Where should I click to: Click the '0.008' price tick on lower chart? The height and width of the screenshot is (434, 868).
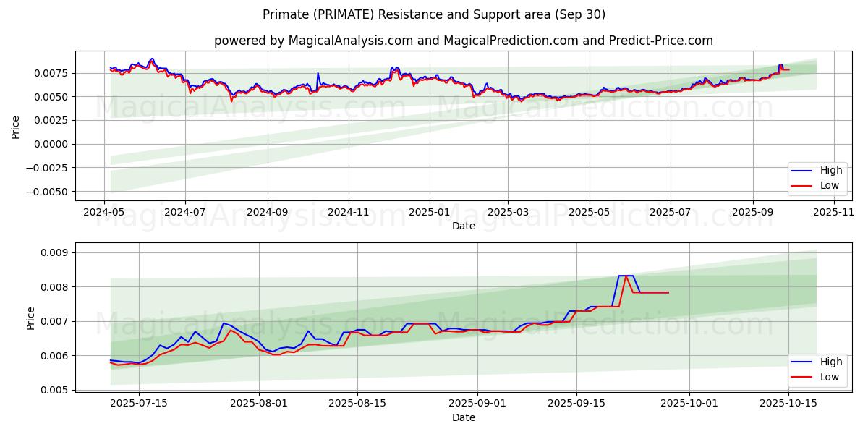(x=56, y=287)
